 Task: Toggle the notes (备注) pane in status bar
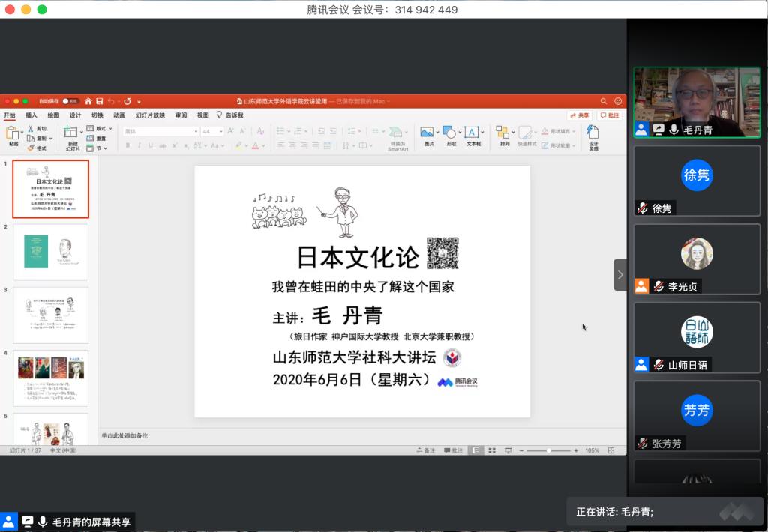(425, 450)
